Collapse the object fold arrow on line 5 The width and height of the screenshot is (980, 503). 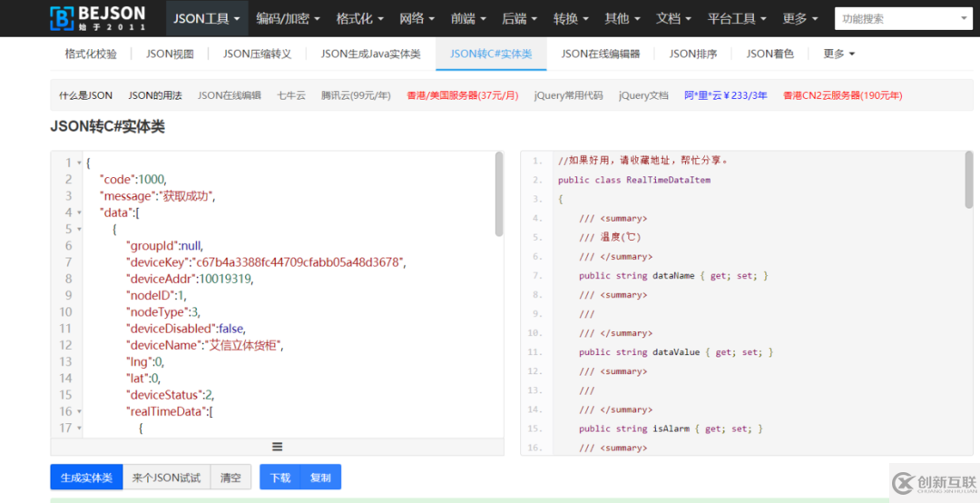(x=79, y=230)
